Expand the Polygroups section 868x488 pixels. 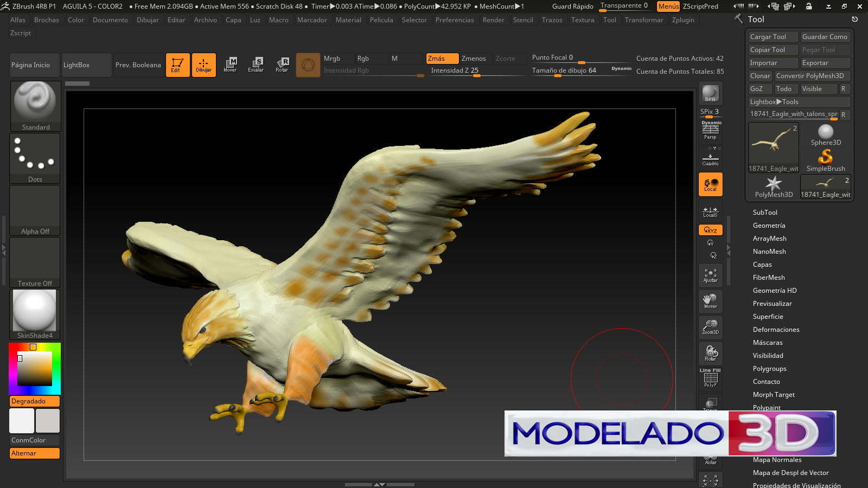click(x=770, y=369)
